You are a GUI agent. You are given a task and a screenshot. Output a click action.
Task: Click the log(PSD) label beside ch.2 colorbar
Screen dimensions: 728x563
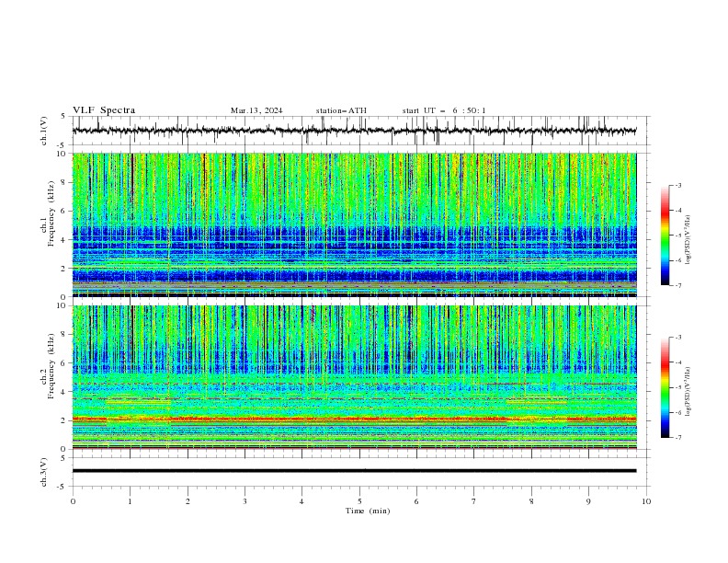click(x=688, y=392)
